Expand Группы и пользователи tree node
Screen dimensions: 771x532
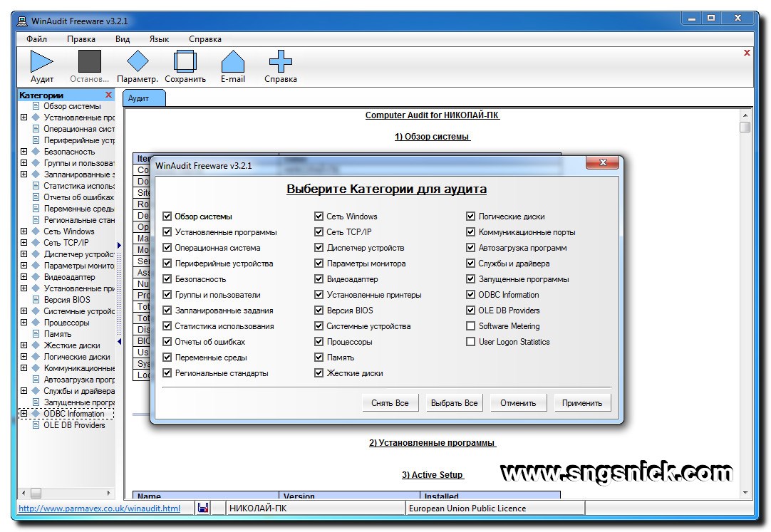point(24,162)
